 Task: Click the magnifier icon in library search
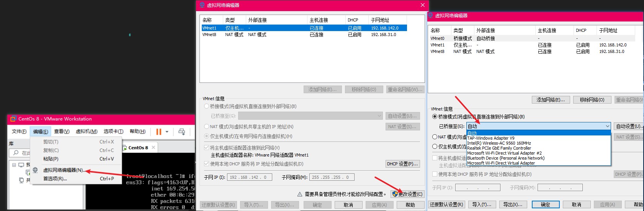pos(16,153)
